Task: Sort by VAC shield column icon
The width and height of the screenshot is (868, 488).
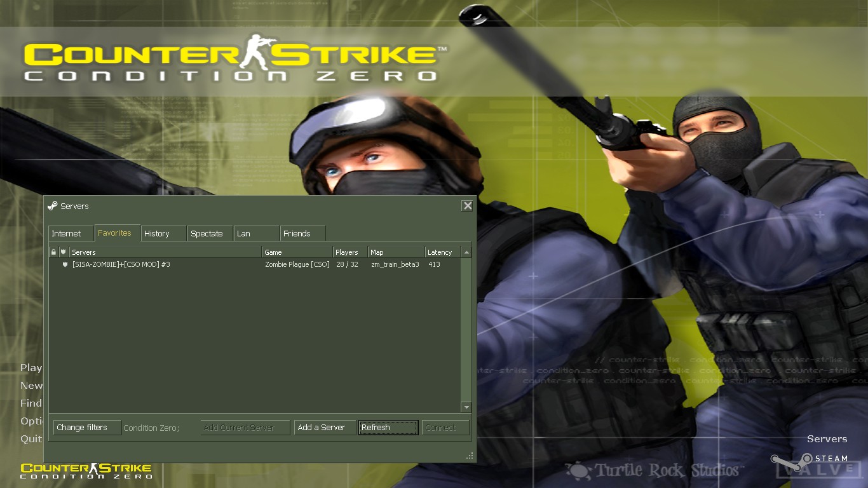Action: (64, 252)
